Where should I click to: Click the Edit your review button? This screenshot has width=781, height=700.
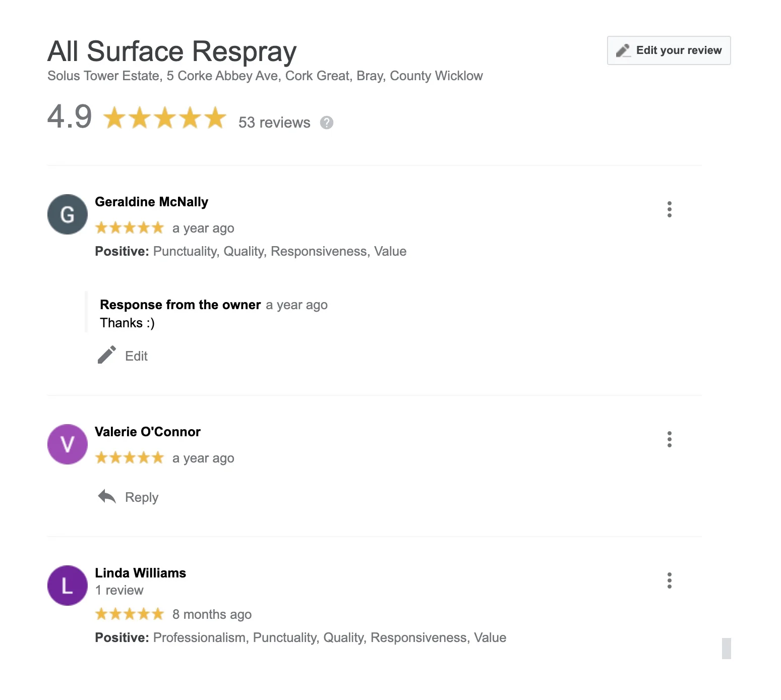(x=669, y=50)
